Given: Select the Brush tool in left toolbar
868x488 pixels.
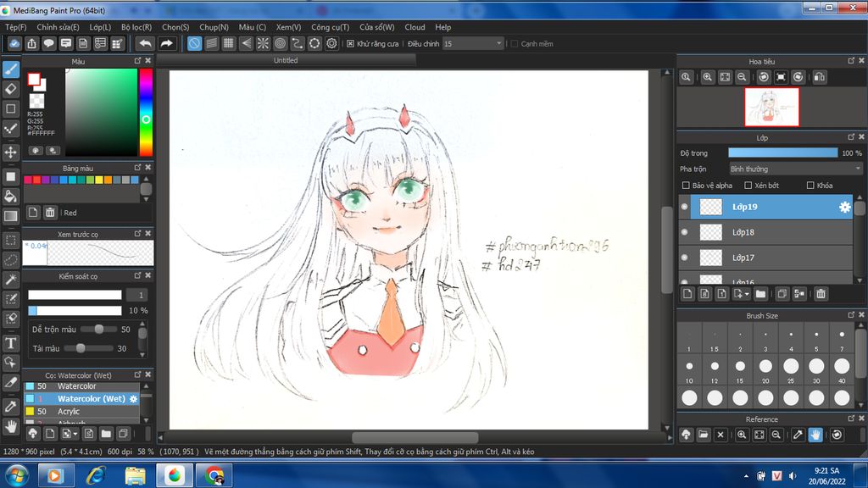Looking at the screenshot, I should click(x=11, y=69).
